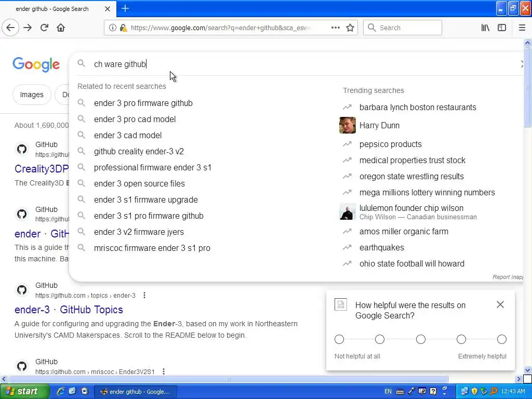The image size is (532, 399).
Task: Click the Google logo
Action: pos(36,64)
